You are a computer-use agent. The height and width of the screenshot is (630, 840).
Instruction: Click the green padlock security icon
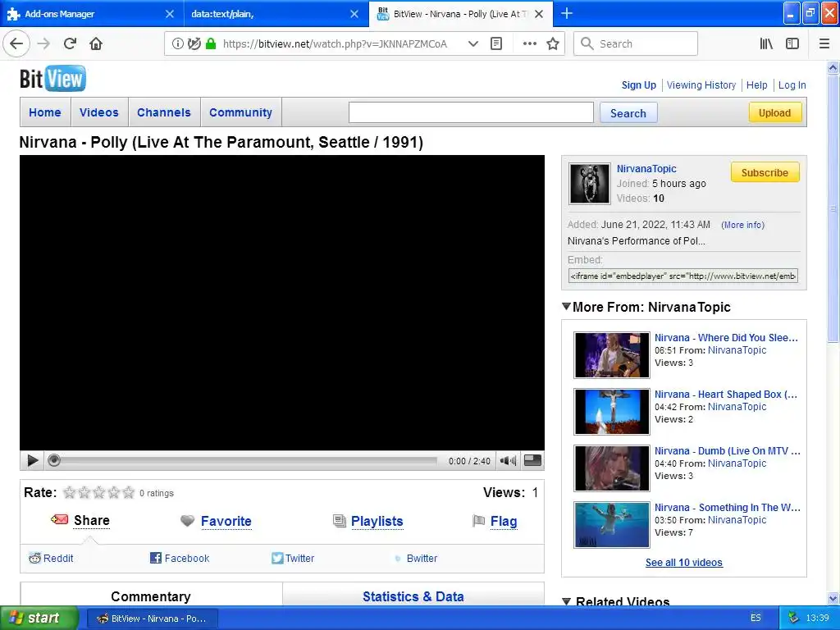211,44
